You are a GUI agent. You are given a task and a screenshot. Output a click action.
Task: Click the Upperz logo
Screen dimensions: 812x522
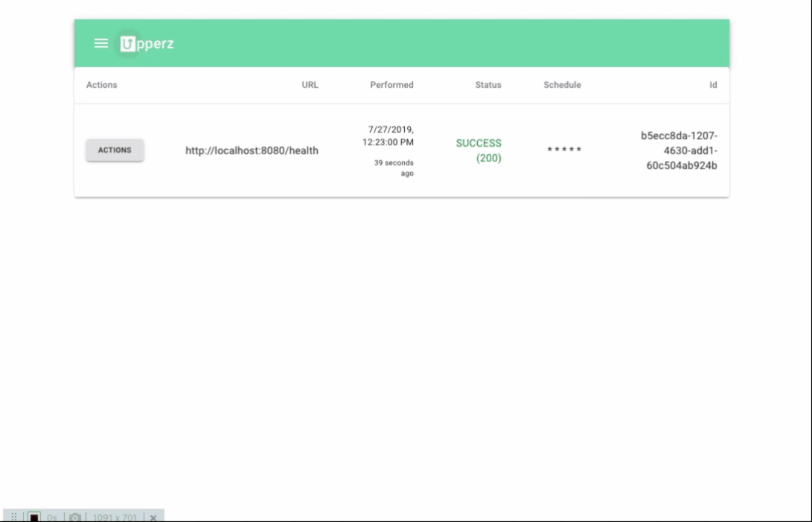click(147, 43)
